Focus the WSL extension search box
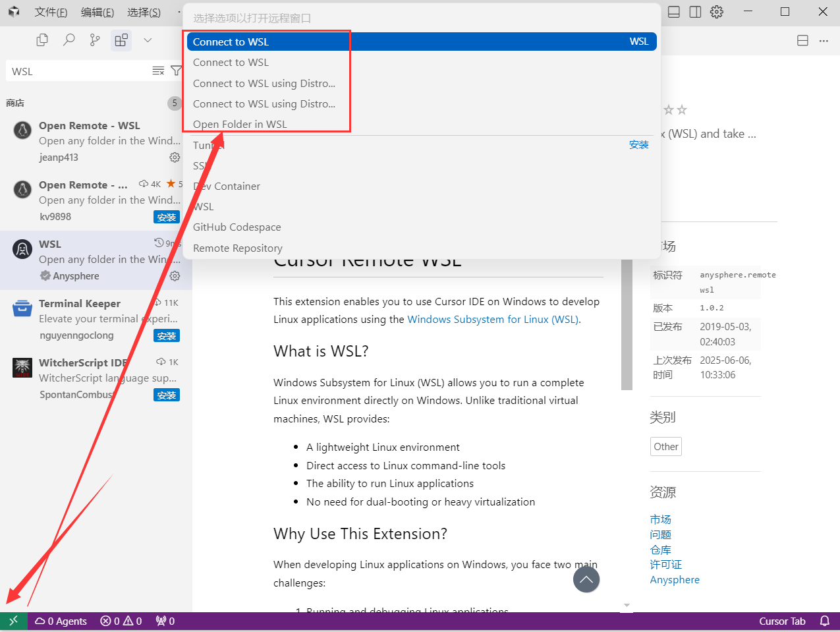 (x=79, y=71)
